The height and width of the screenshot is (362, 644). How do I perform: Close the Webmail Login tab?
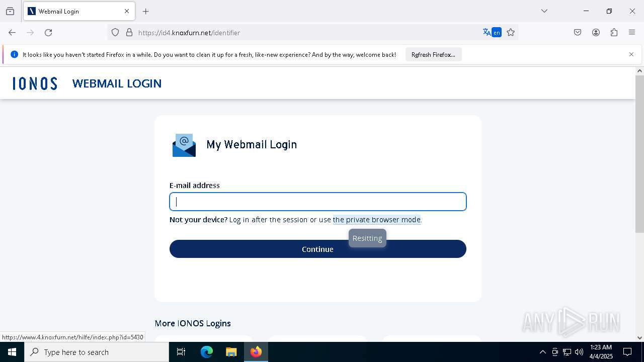(127, 11)
